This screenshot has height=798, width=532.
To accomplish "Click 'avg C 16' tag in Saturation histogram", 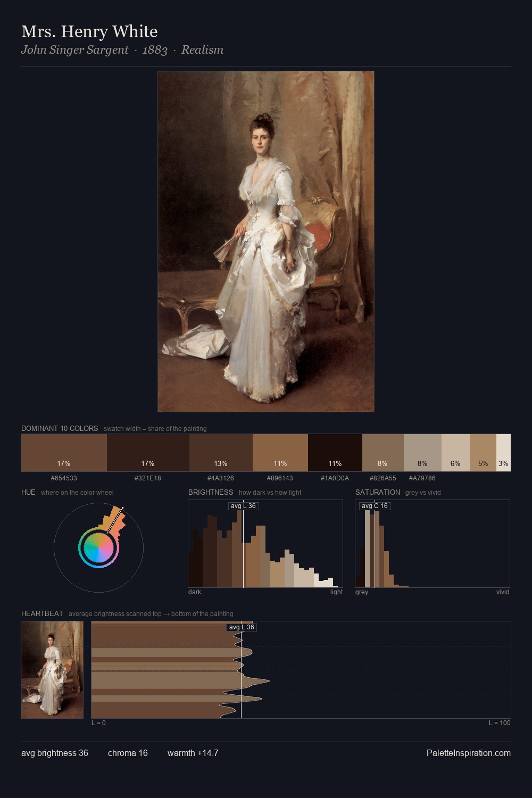I will [375, 506].
